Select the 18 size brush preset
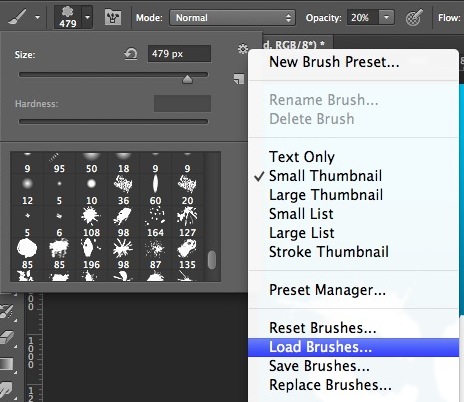The height and width of the screenshot is (402, 464). coord(123,163)
